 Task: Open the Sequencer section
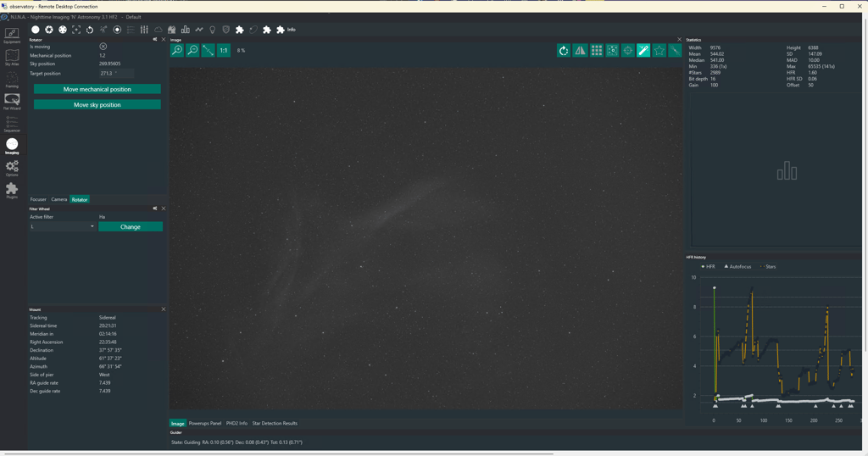[x=12, y=124]
